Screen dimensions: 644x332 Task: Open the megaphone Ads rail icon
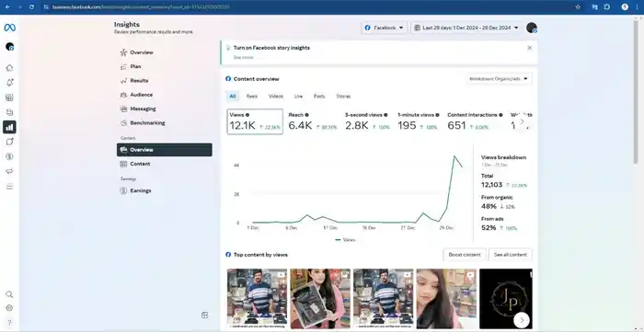pyautogui.click(x=9, y=171)
